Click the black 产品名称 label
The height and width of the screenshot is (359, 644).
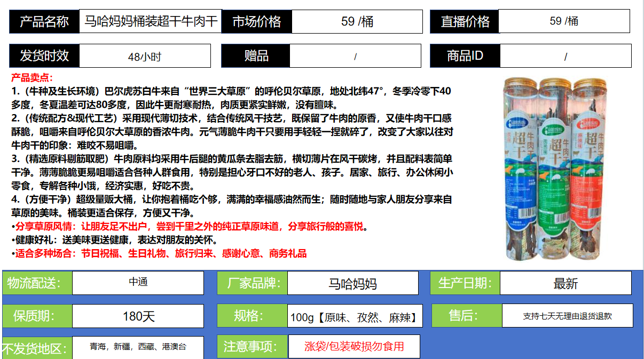[x=44, y=22]
